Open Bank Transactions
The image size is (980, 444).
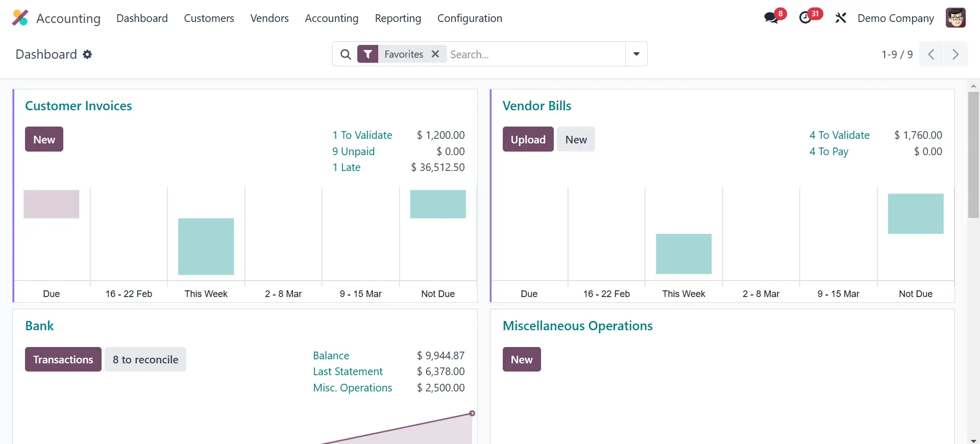point(63,359)
